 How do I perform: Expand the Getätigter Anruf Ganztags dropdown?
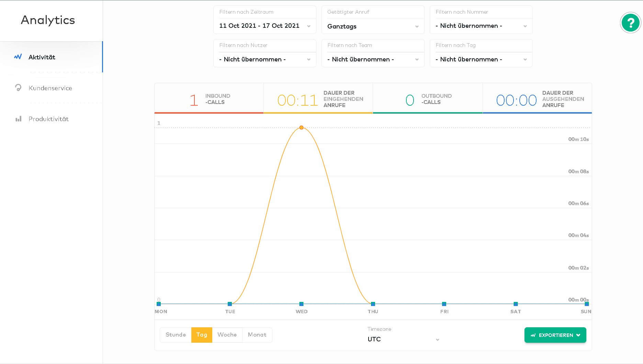373,26
